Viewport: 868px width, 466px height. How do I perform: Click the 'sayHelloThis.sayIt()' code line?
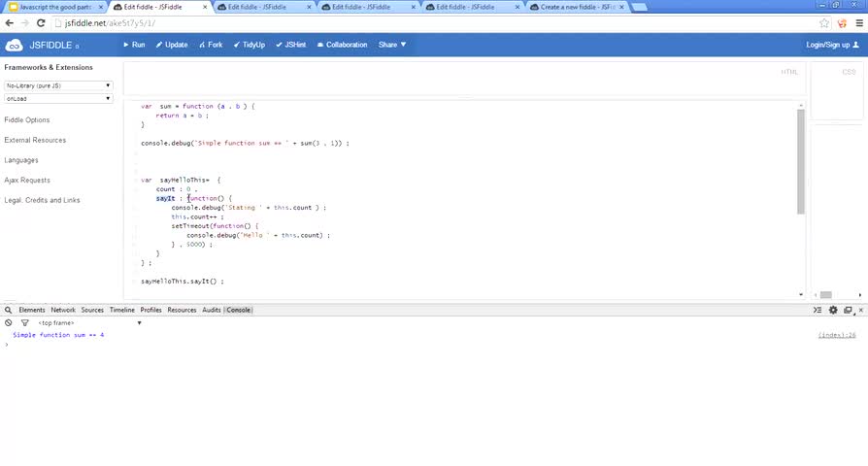[183, 282]
